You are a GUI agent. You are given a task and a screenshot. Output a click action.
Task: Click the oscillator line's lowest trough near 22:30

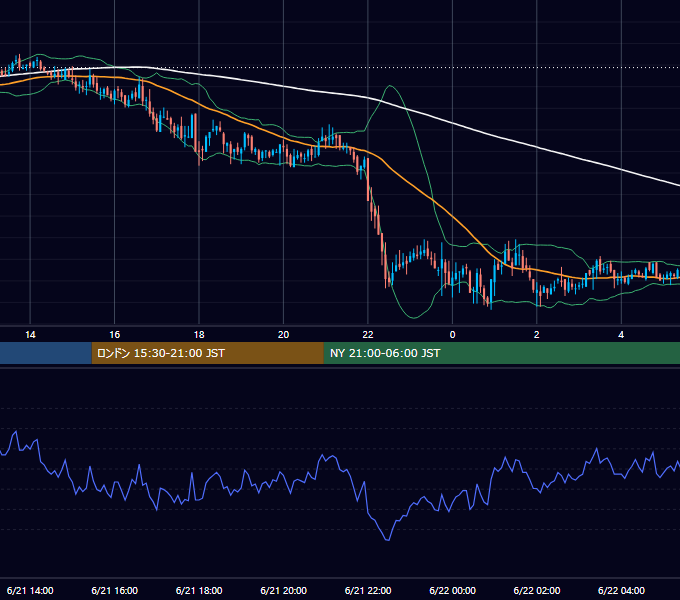(387, 540)
